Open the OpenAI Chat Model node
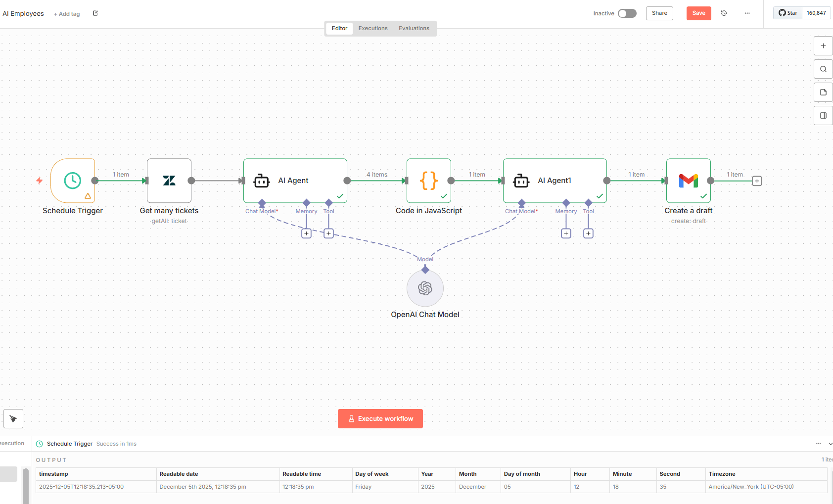 [425, 288]
